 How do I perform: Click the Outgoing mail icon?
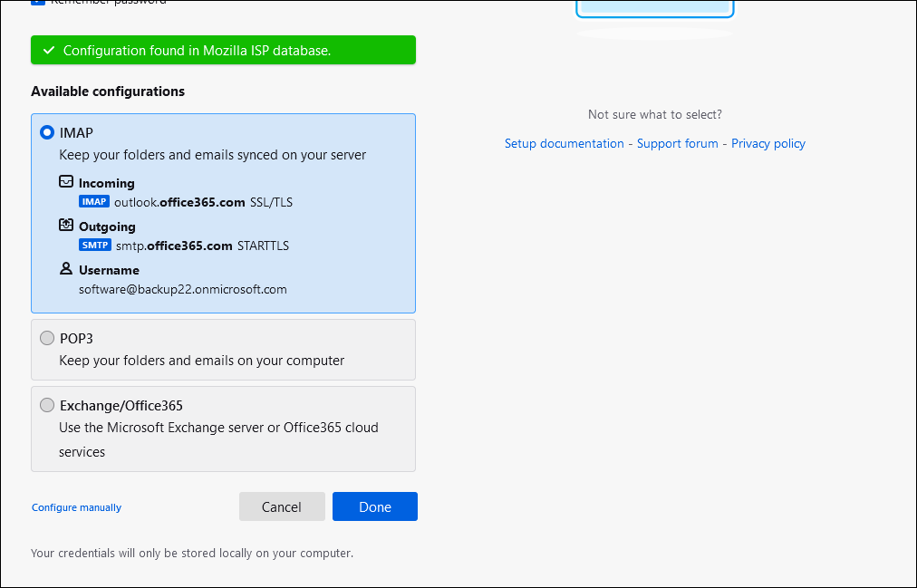(x=66, y=225)
